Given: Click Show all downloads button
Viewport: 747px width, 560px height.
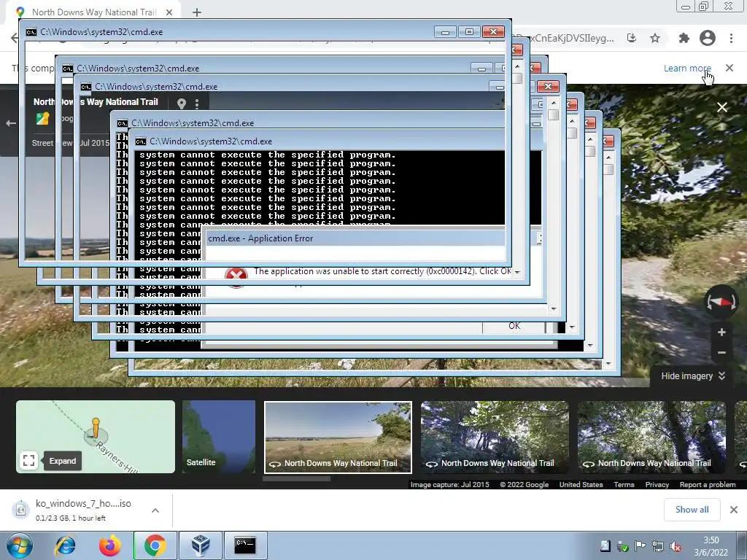Looking at the screenshot, I should [692, 510].
